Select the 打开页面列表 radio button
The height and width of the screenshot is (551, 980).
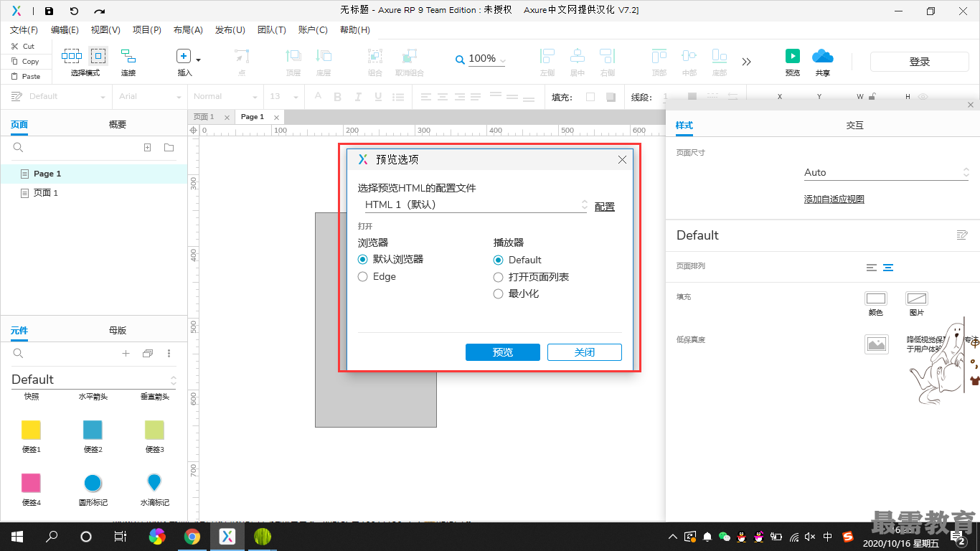499,277
